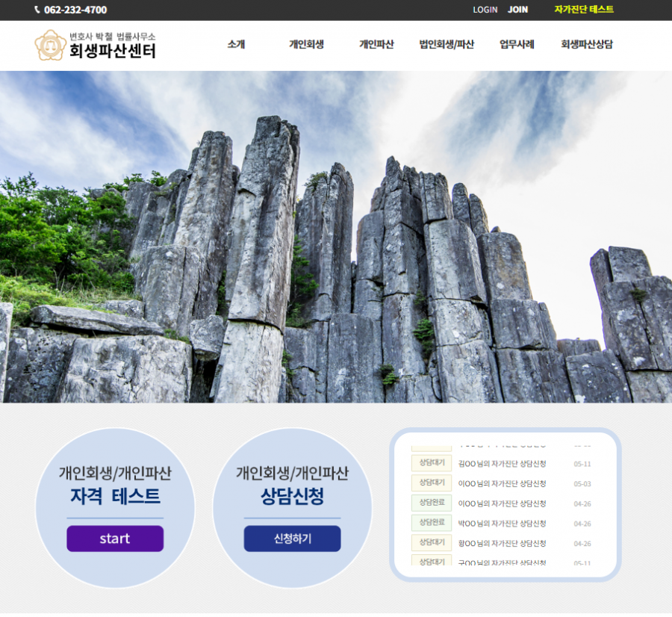Image resolution: width=672 pixels, height=617 pixels.
Task: Open the 회생파산상담 menu
Action: tap(587, 44)
